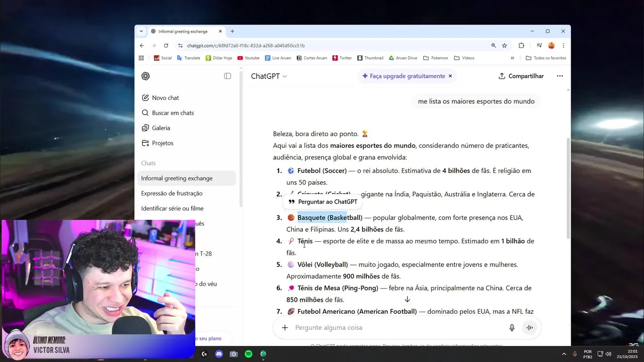
Task: Click the POR PTB2 language indicator
Action: click(588, 354)
